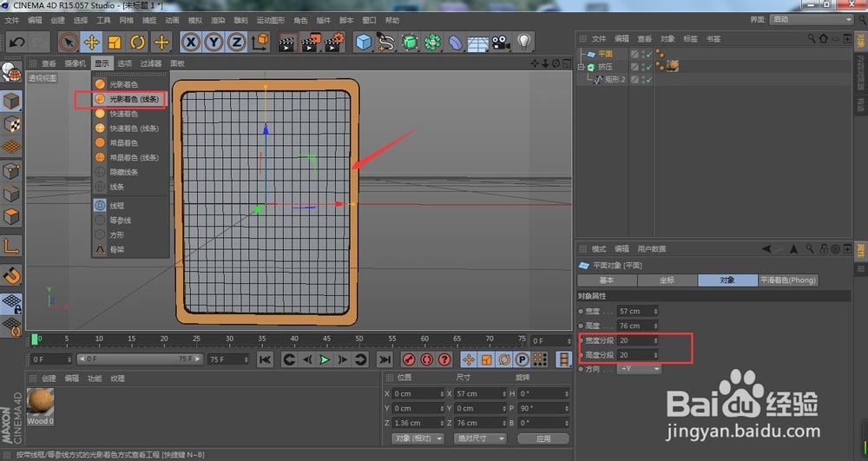Screen dimensions: 868x461
Task: Click the 高度分段 value stepper
Action: click(656, 355)
